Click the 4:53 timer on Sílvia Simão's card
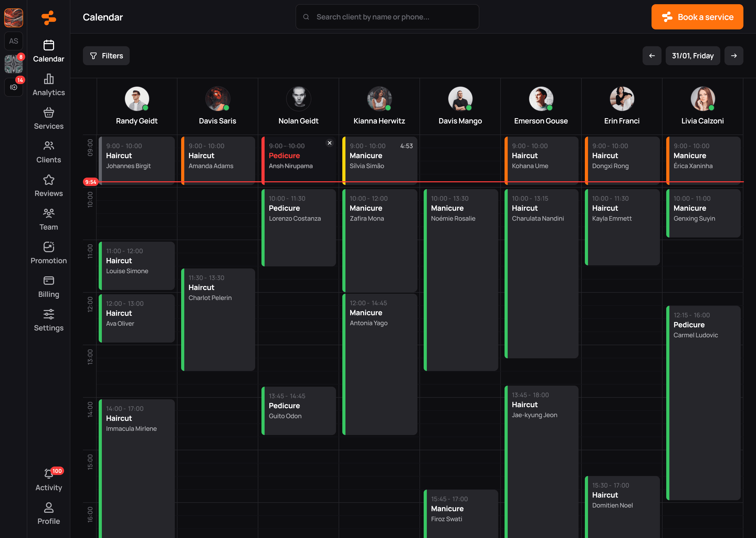 pos(406,146)
